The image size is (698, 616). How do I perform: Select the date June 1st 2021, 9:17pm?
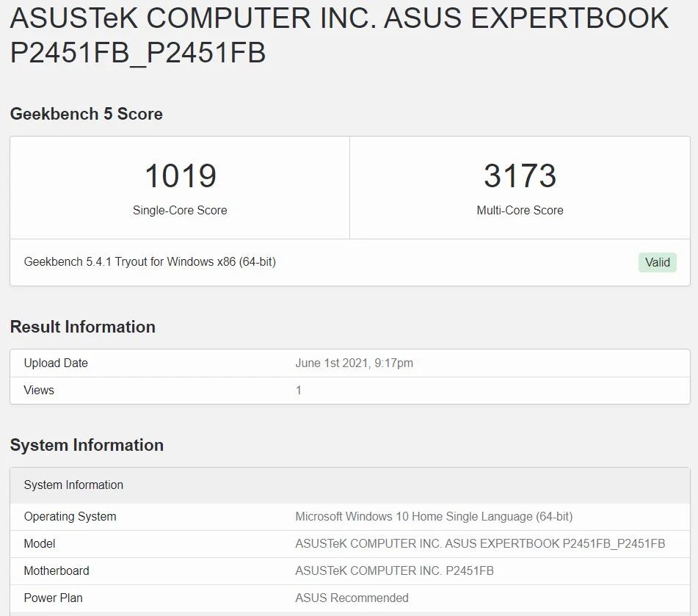355,363
